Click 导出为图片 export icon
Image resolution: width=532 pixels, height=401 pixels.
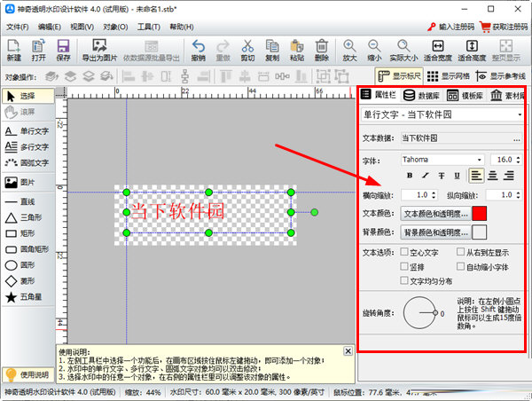[x=98, y=51]
